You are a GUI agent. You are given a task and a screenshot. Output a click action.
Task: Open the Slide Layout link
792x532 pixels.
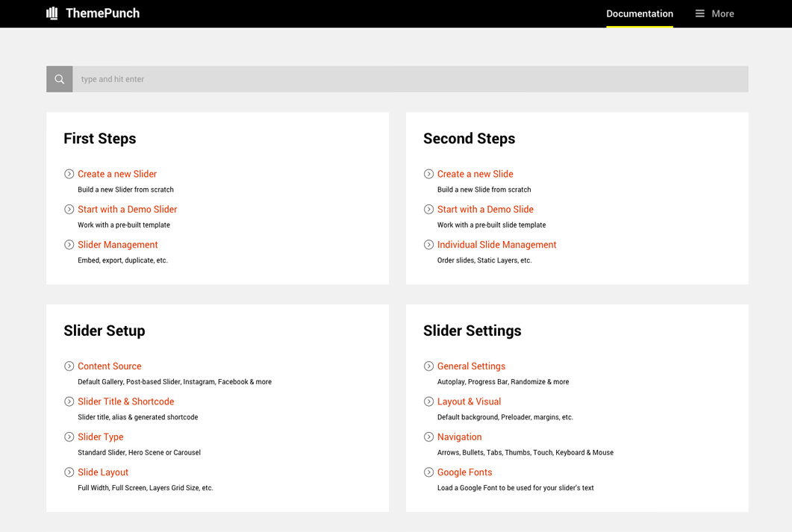pos(103,472)
